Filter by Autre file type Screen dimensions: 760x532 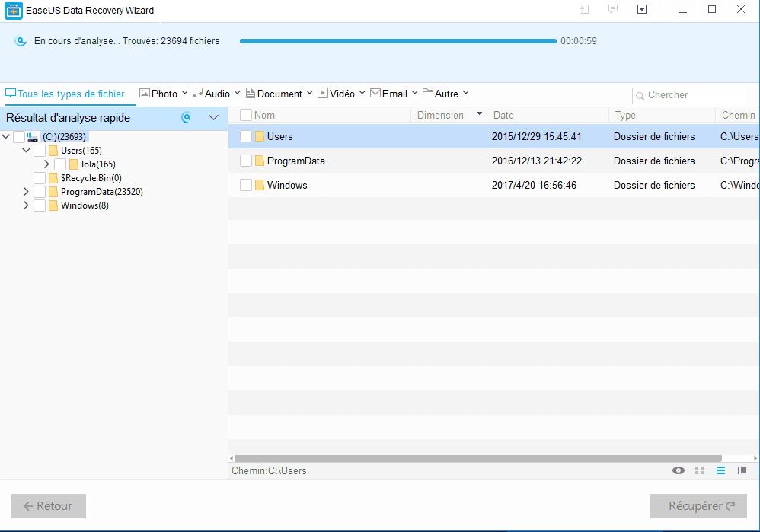pos(441,94)
